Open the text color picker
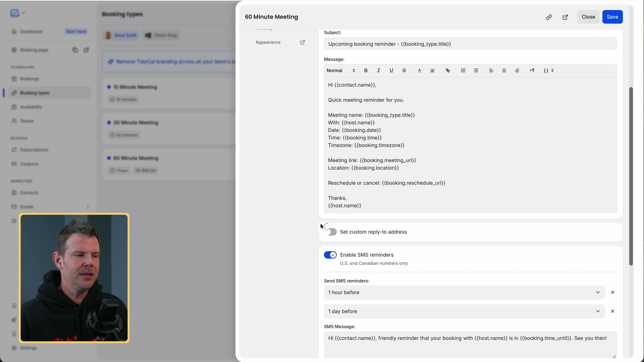This screenshot has width=644, height=362. click(x=419, y=70)
